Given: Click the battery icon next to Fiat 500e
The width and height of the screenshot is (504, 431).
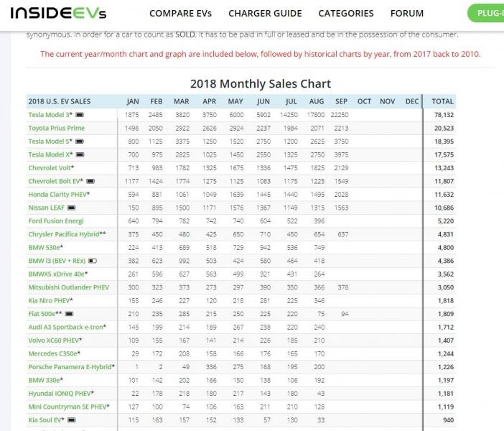Looking at the screenshot, I should pos(69,314).
